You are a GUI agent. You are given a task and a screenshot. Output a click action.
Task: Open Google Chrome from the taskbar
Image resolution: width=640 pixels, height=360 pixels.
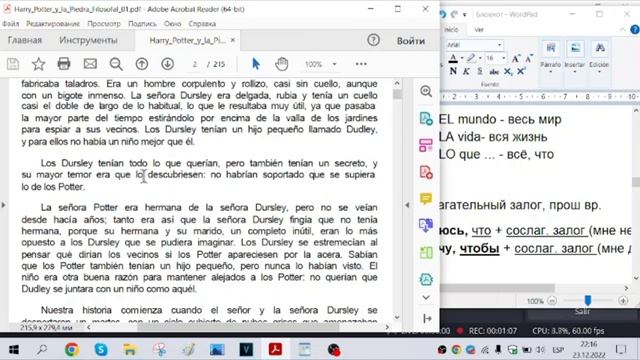[x=71, y=350]
